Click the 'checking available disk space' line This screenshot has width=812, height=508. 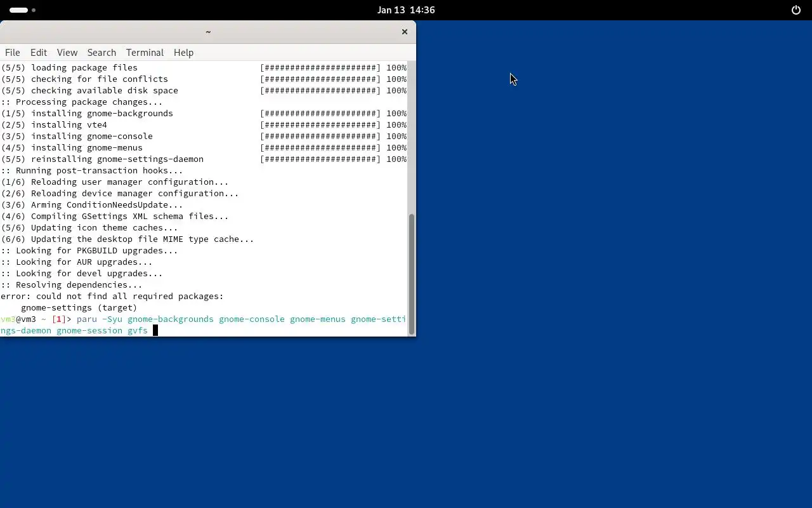point(204,91)
